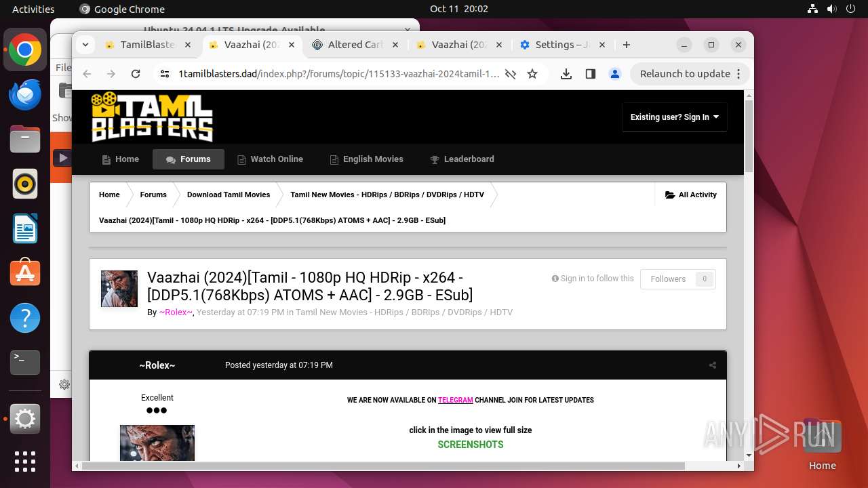868x488 pixels.
Task: Open ~Rolex~ author link under title
Action: (x=176, y=312)
